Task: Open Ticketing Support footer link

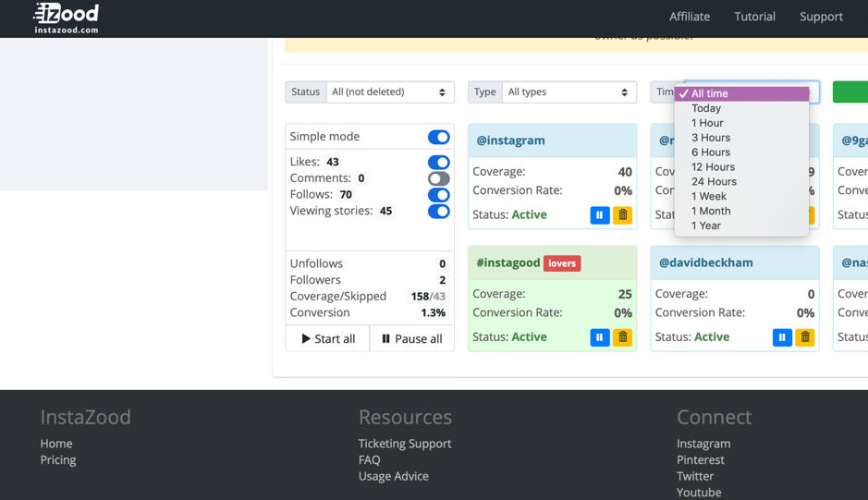Action: tap(405, 444)
